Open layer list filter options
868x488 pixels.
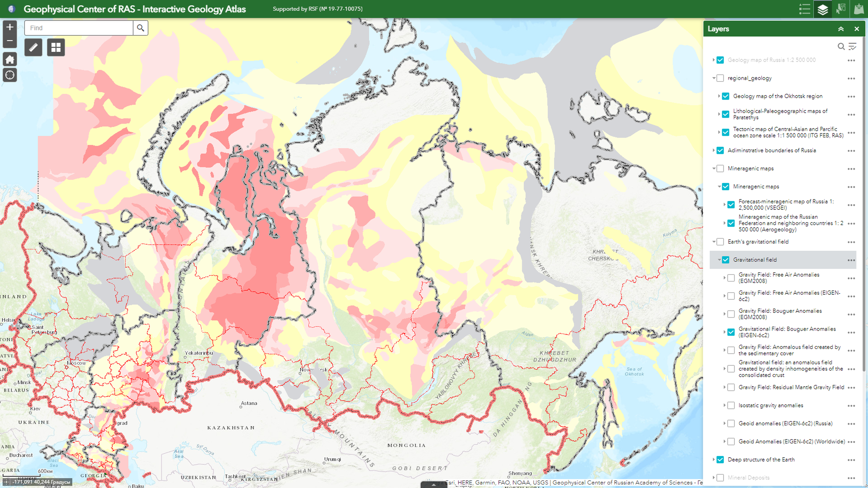[x=852, y=47]
